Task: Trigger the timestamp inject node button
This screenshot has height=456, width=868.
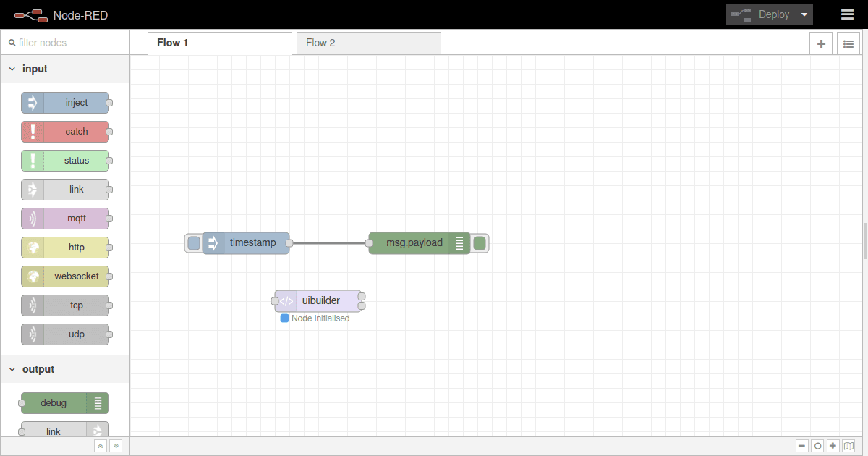Action: (192, 242)
